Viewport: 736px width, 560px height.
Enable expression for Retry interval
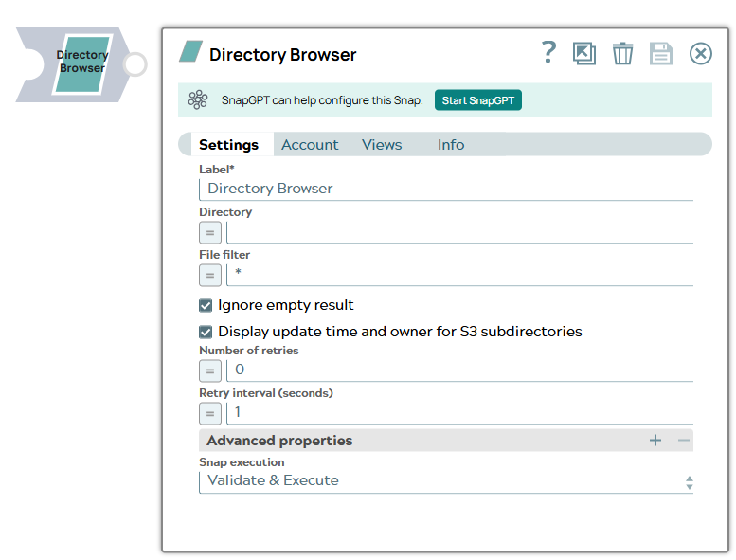(x=210, y=413)
